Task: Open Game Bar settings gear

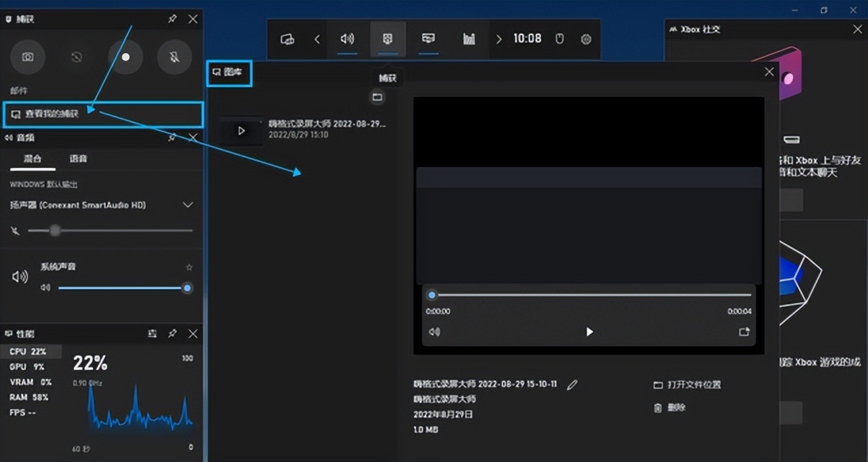Action: 586,39
